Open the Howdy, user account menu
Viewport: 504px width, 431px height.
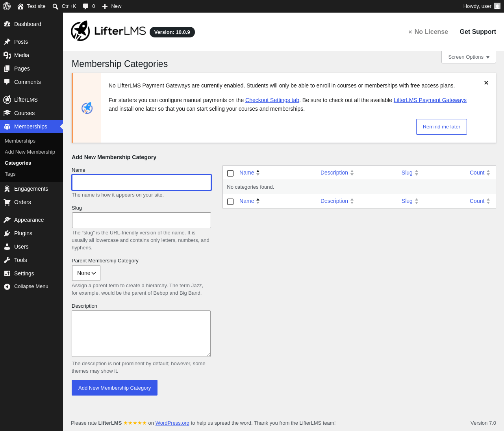pyautogui.click(x=482, y=6)
